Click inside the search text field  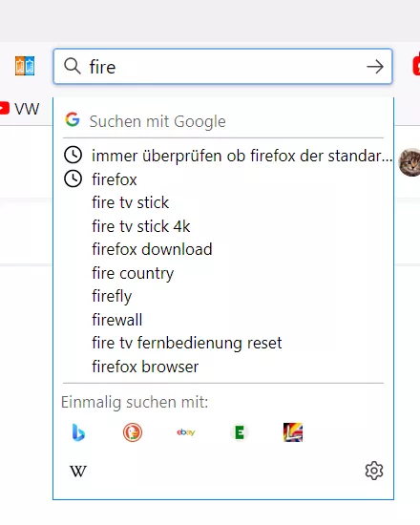point(222,66)
